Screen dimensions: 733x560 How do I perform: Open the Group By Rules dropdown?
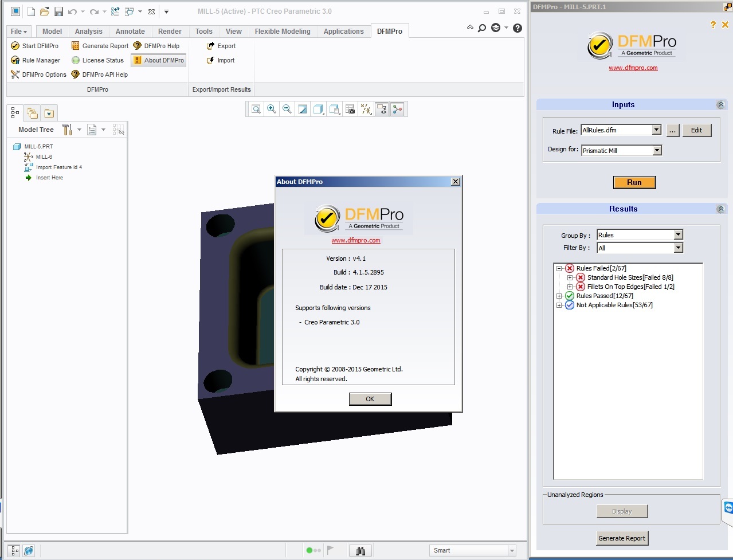tap(679, 234)
